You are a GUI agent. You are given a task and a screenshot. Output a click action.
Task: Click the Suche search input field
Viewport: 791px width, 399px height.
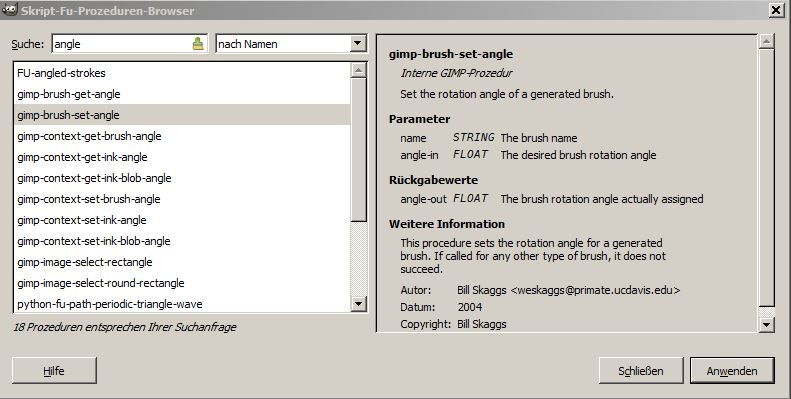click(x=130, y=44)
